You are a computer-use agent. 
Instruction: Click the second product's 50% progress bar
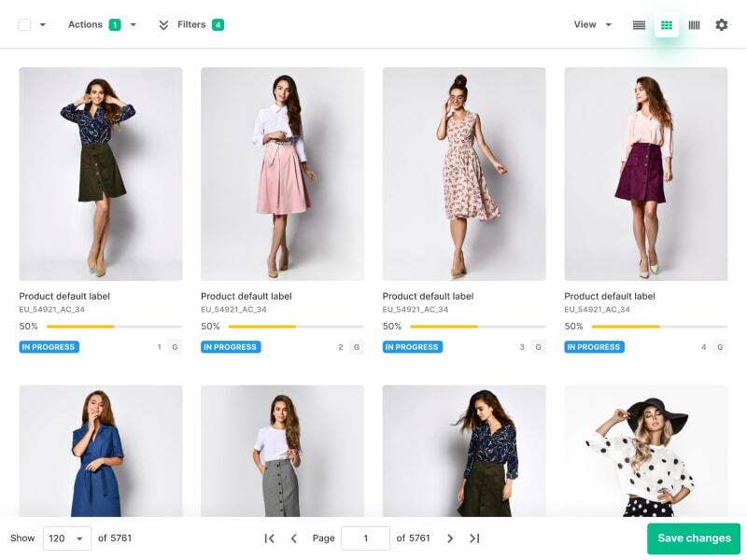(294, 327)
